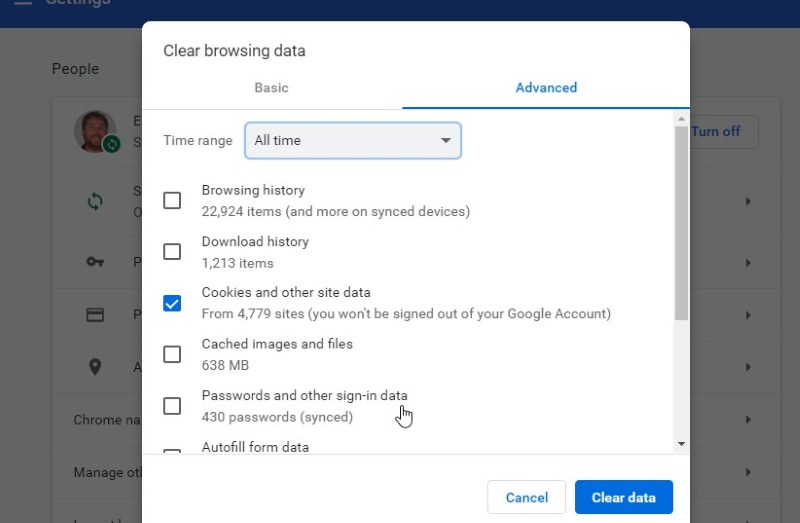This screenshot has width=800, height=523.
Task: Expand the Chrome name row arrow
Action: point(748,419)
